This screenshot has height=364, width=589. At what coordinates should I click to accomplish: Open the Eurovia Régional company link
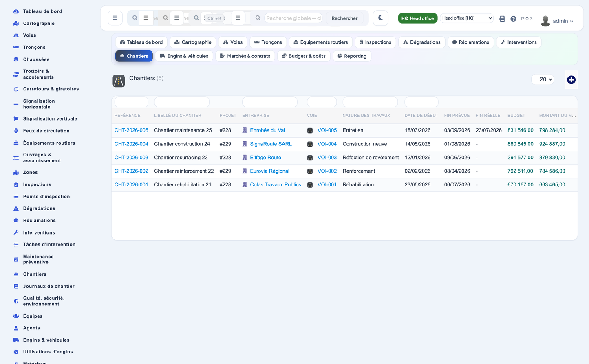click(x=269, y=171)
